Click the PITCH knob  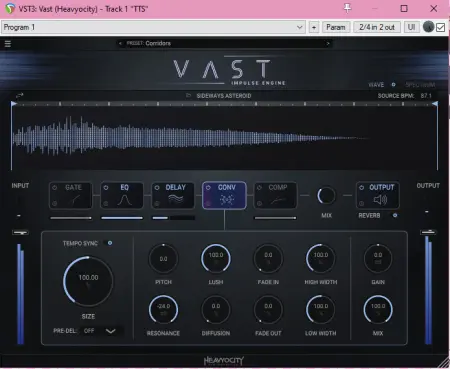(163, 259)
